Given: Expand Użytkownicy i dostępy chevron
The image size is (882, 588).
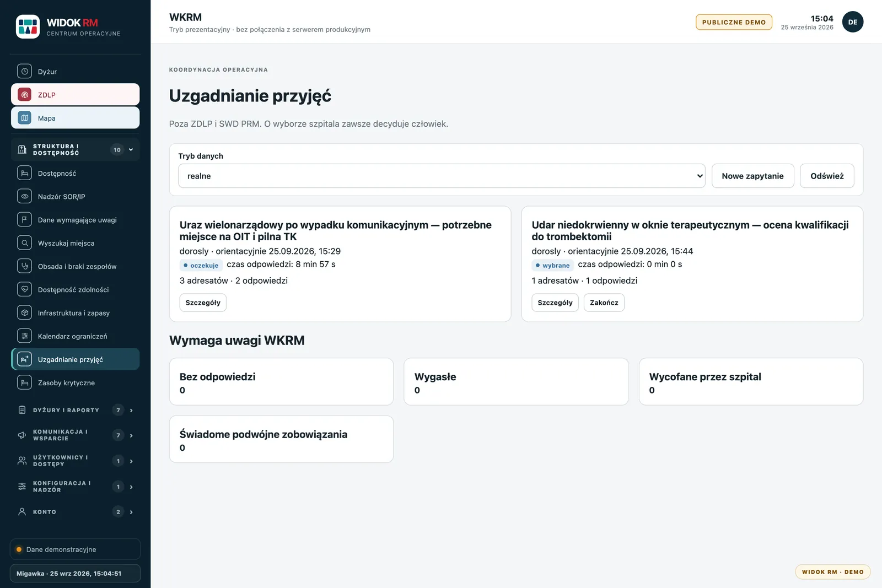Looking at the screenshot, I should pyautogui.click(x=131, y=461).
